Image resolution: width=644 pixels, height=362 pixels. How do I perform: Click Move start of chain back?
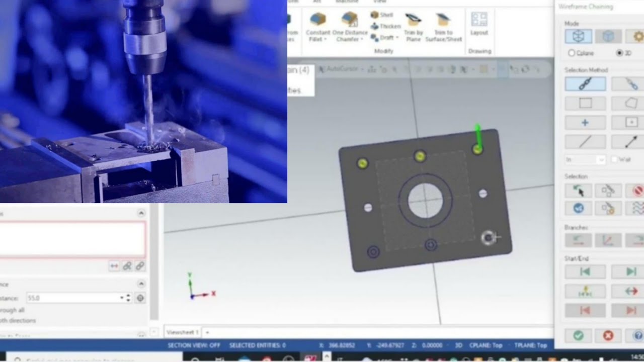click(585, 272)
